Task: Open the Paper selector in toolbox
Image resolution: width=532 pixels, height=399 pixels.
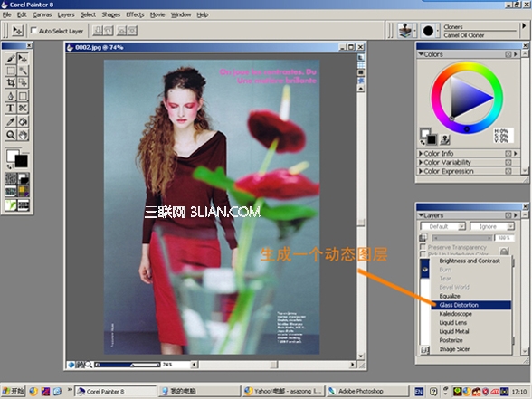Action: [11, 178]
